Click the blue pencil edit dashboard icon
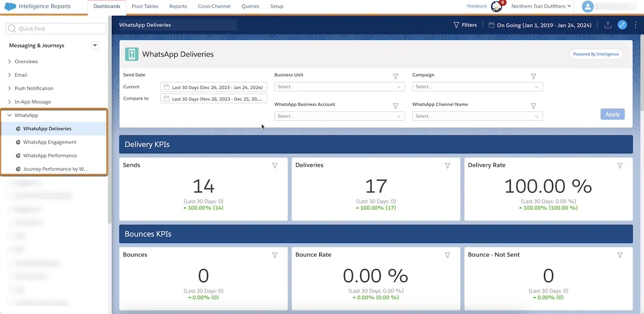This screenshot has width=644, height=314. pyautogui.click(x=622, y=25)
